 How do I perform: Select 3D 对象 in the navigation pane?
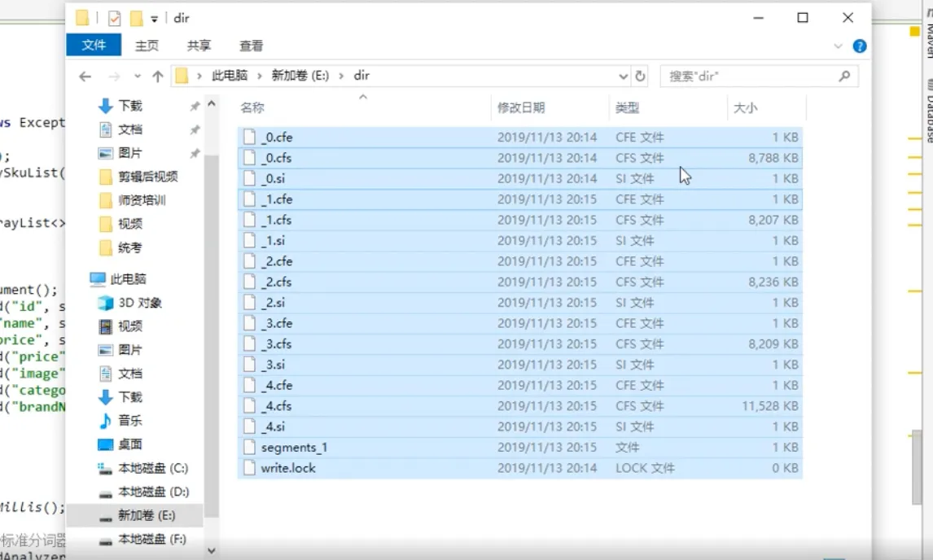click(140, 303)
